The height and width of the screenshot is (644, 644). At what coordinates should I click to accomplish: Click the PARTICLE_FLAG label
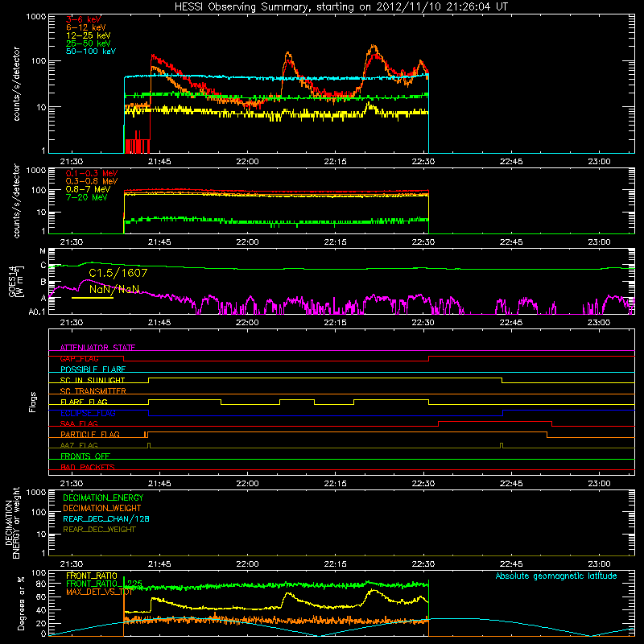pyautogui.click(x=90, y=434)
